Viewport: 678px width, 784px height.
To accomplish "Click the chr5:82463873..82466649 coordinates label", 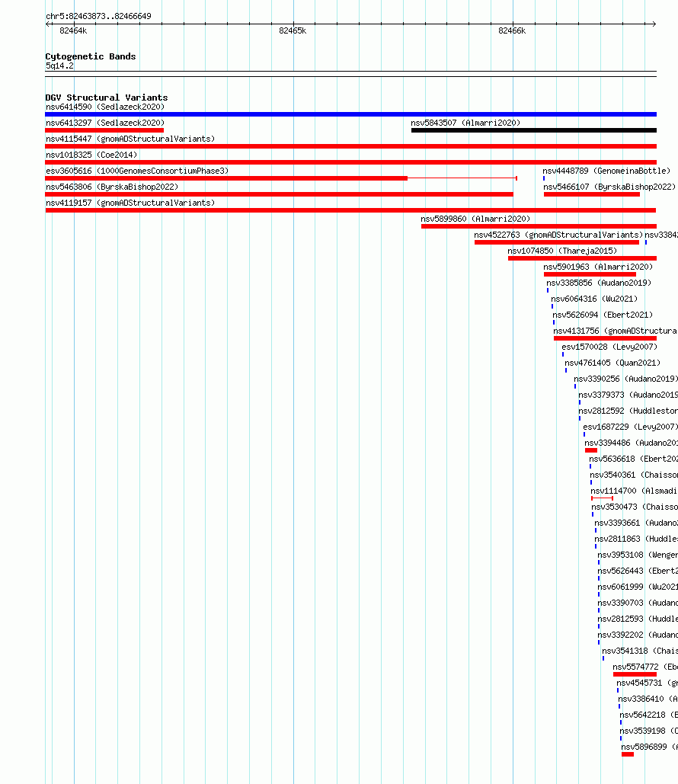I will tap(98, 17).
